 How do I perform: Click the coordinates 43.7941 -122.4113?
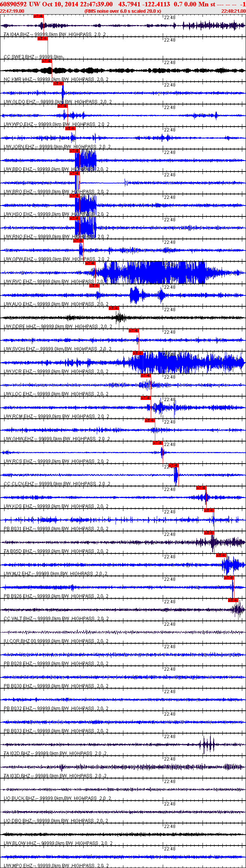tap(144, 4)
